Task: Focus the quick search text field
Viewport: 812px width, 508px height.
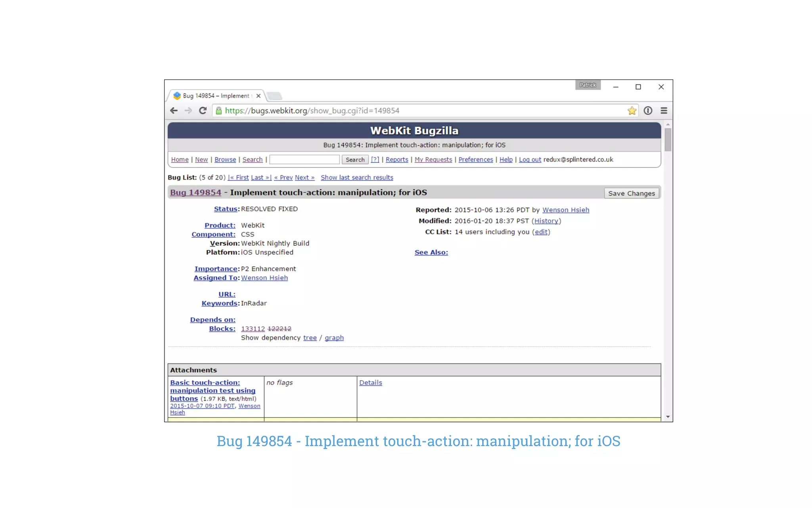Action: [x=304, y=160]
